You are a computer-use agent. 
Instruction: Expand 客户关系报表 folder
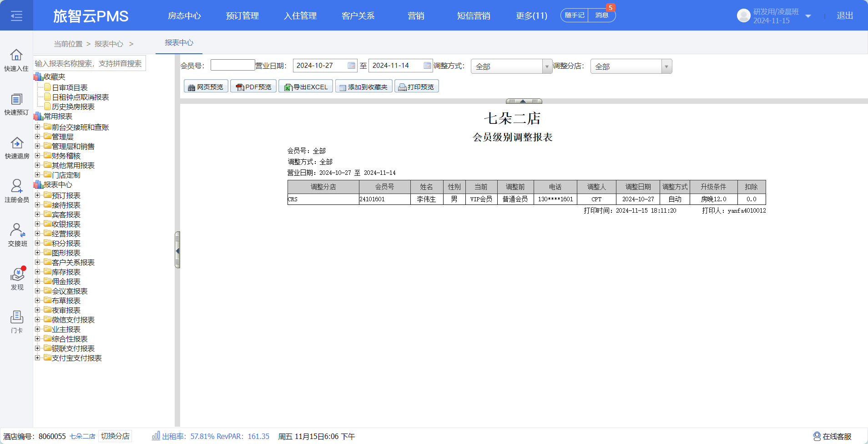point(38,262)
